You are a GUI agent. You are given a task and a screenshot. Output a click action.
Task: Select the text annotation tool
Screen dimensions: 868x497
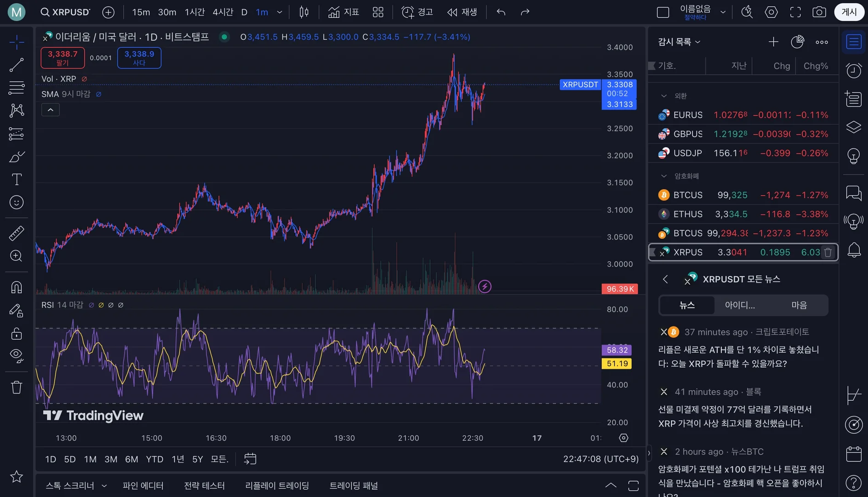(x=17, y=179)
